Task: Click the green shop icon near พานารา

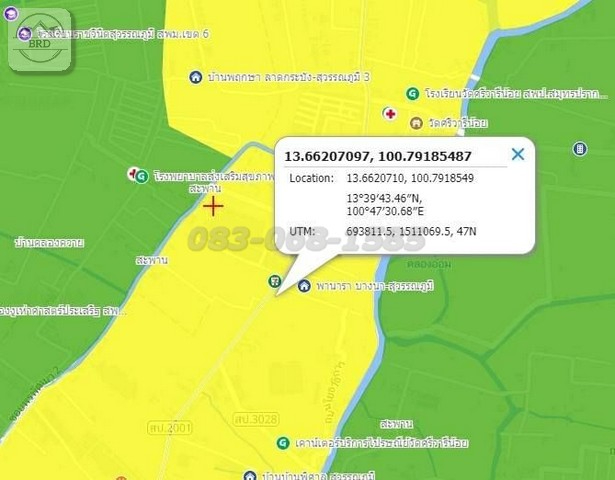Action: click(275, 281)
